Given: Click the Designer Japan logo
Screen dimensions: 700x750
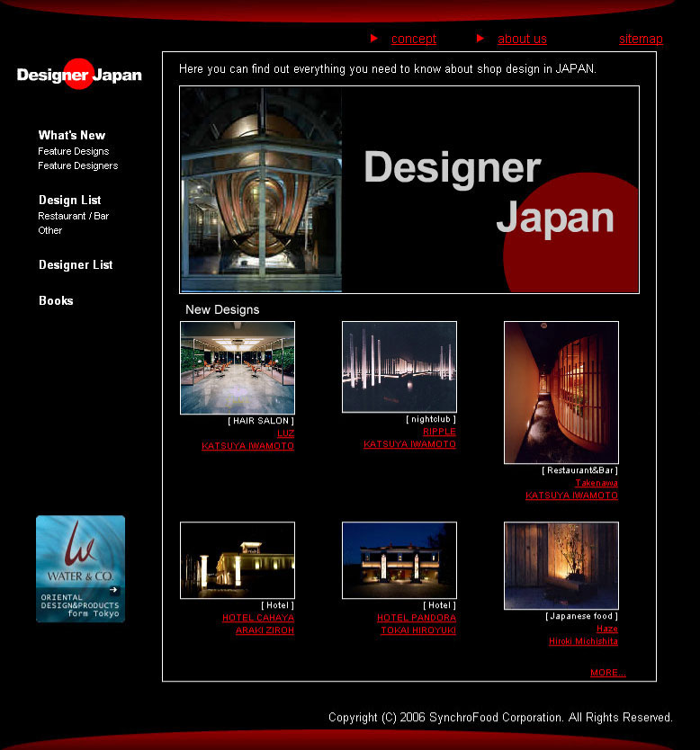Looking at the screenshot, I should (x=79, y=74).
